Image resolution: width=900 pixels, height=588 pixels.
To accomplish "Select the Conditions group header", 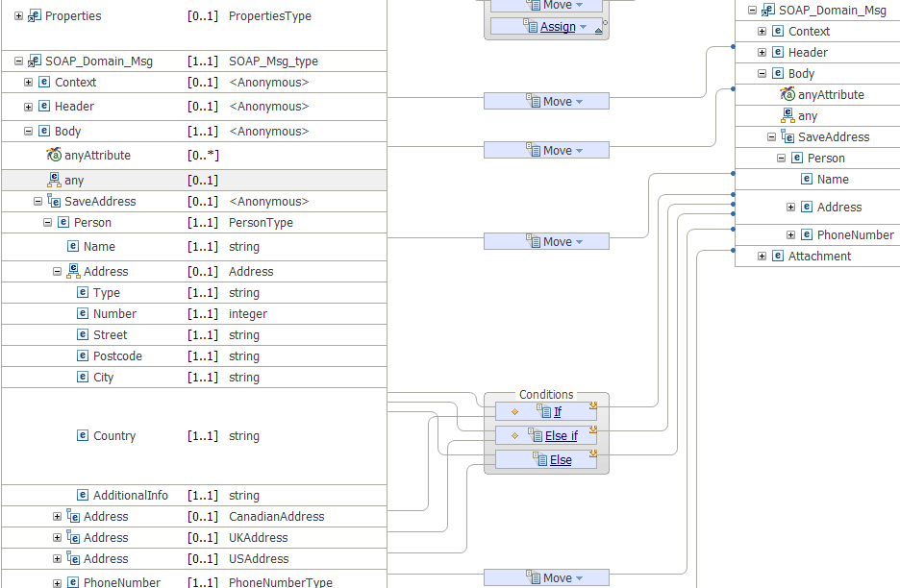I will pyautogui.click(x=546, y=395).
